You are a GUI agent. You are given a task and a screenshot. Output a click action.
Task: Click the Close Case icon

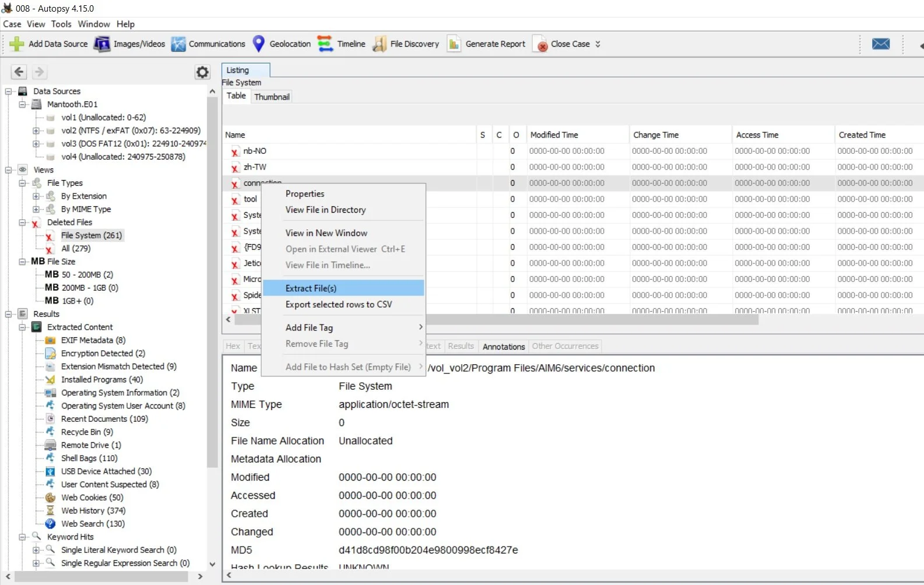pos(540,44)
